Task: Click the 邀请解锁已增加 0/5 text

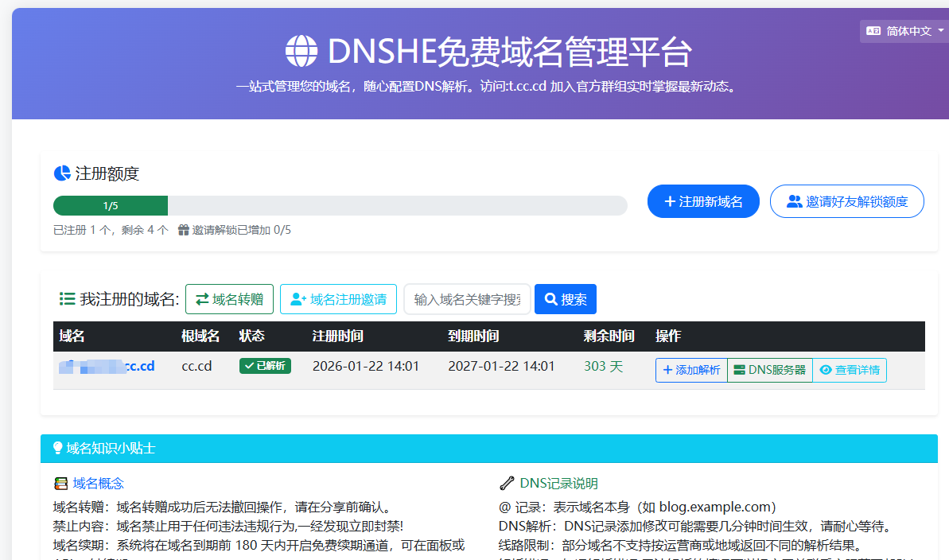Action: click(242, 230)
